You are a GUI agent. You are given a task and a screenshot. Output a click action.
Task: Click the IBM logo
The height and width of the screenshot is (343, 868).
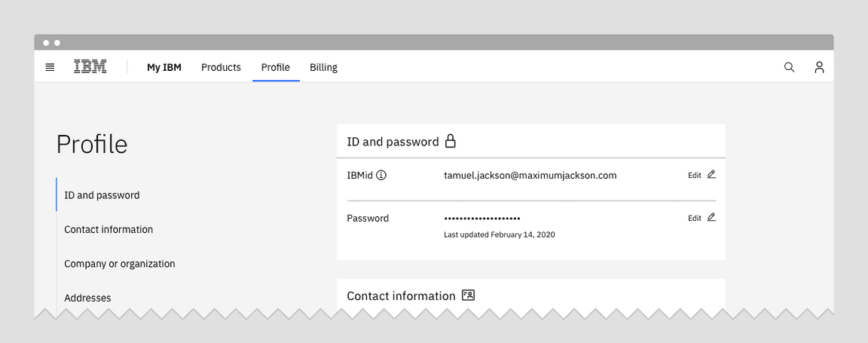(90, 67)
